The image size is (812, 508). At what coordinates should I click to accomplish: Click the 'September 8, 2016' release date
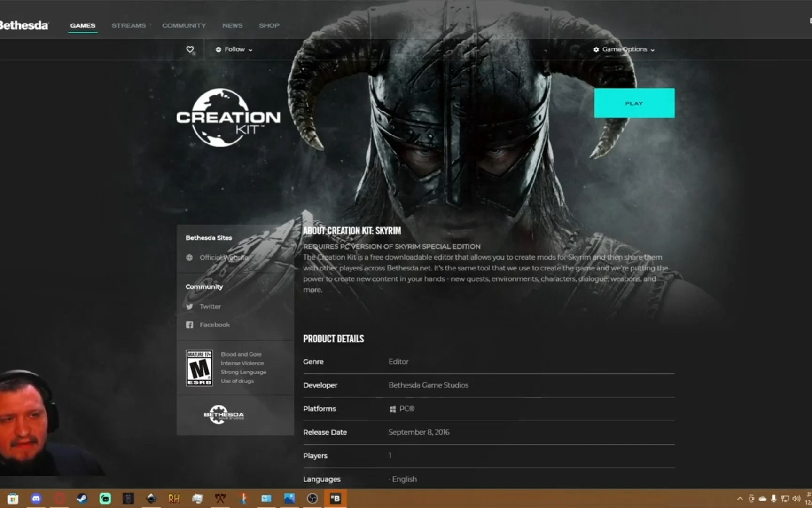tap(419, 432)
